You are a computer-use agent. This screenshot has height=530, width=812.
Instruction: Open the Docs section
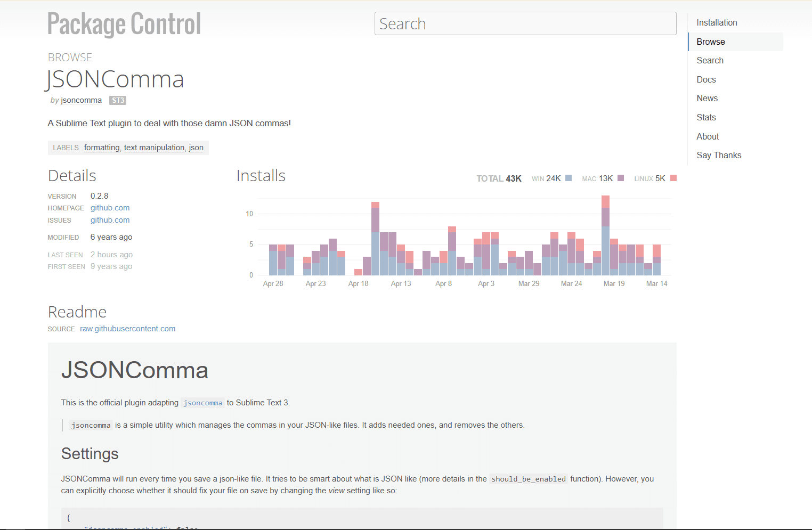click(706, 79)
